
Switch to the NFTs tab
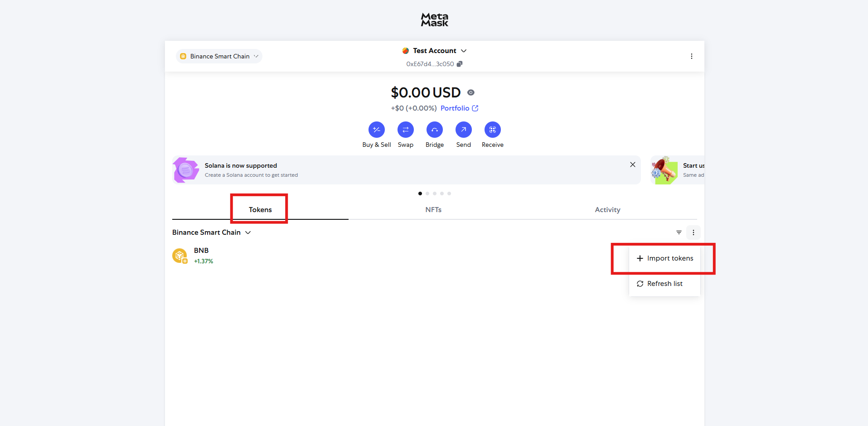click(433, 210)
